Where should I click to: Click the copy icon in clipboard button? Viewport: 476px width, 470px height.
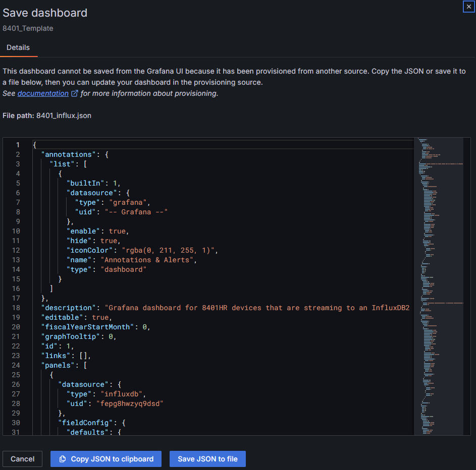coord(63,459)
